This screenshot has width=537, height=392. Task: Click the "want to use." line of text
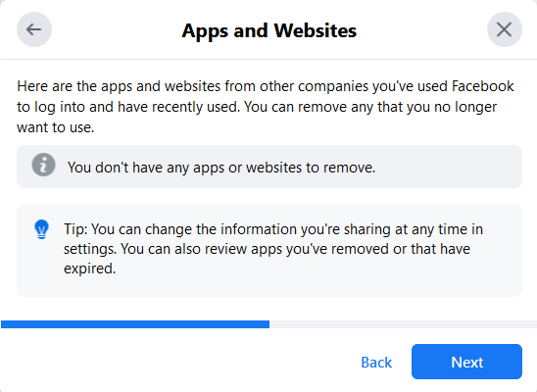pos(56,127)
